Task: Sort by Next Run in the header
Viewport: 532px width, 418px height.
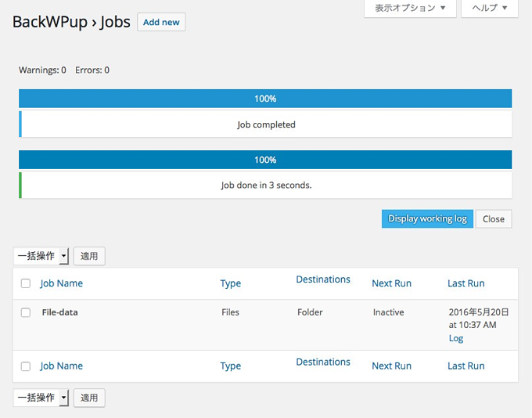Action: click(x=391, y=283)
